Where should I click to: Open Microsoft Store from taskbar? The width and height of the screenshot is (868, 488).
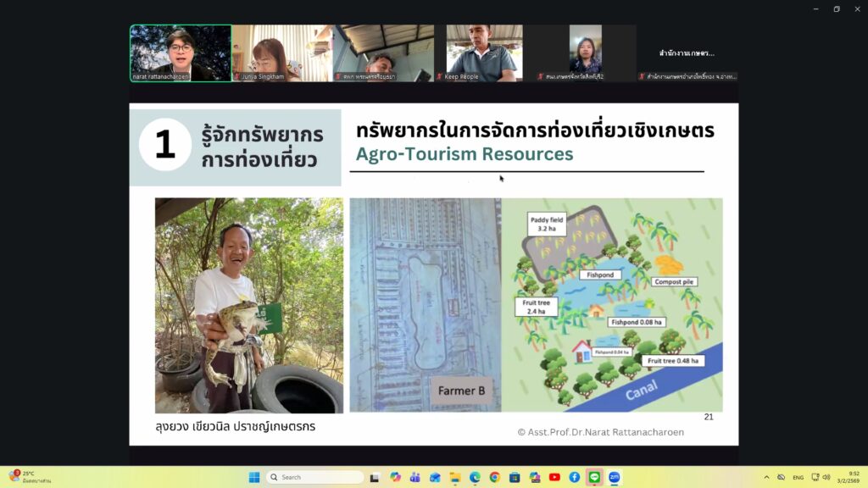tap(515, 477)
